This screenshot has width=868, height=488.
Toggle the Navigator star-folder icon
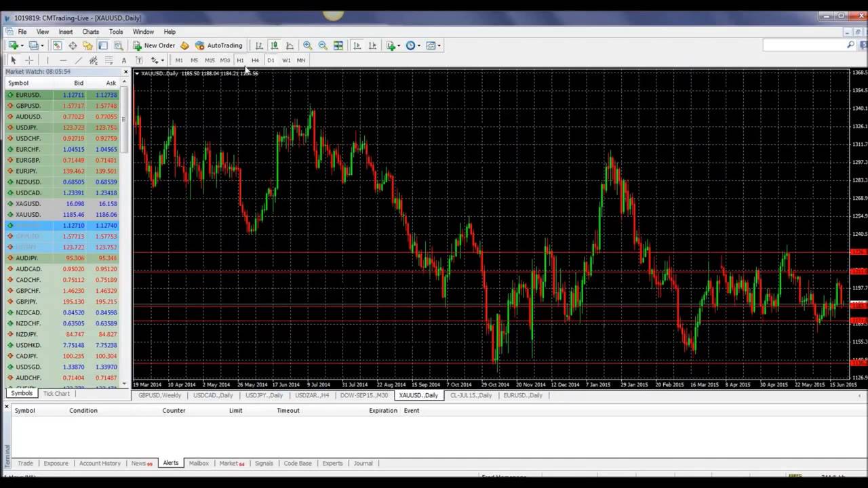point(87,45)
